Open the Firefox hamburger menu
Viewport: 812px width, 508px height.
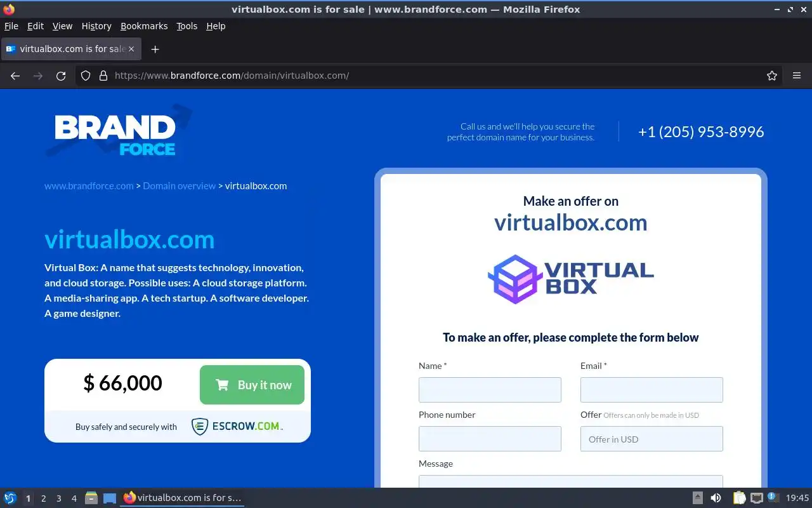click(797, 76)
